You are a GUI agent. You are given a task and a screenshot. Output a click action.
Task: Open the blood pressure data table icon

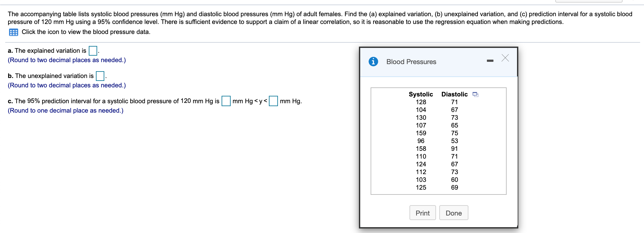click(13, 32)
